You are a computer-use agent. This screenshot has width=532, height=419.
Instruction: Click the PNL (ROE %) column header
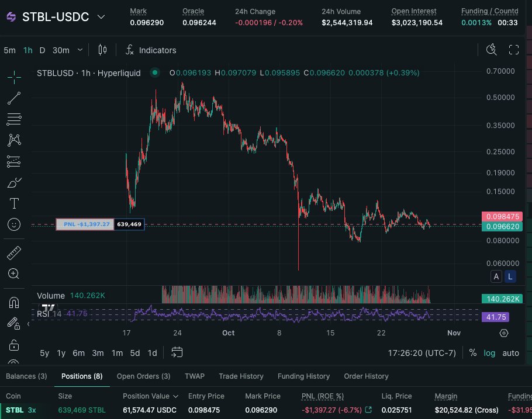pos(322,396)
